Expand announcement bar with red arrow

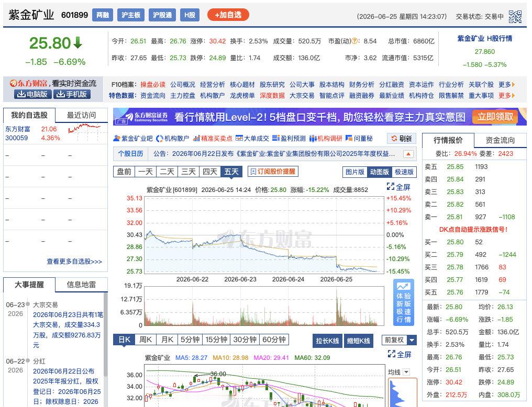pyautogui.click(x=408, y=154)
